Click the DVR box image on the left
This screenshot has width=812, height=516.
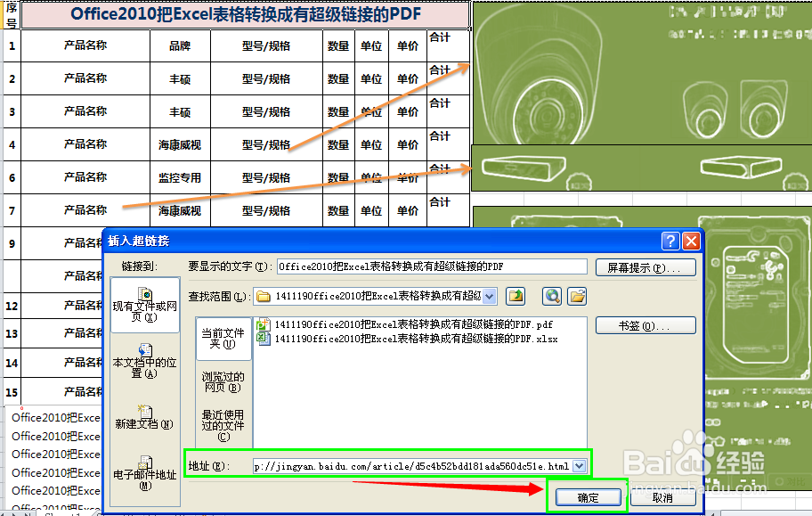[x=523, y=168]
